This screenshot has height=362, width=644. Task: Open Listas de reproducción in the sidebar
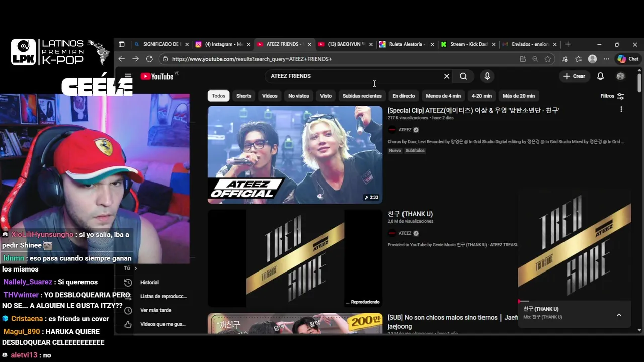point(163,297)
